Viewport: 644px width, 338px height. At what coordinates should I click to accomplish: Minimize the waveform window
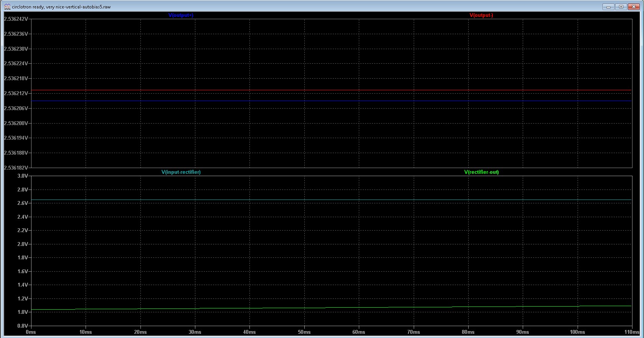(x=608, y=7)
